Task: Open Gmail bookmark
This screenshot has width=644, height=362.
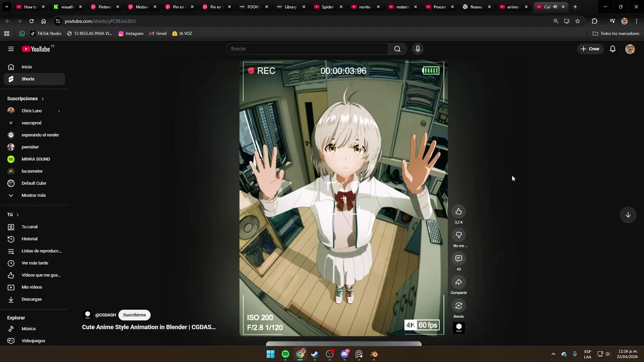Action: point(157,34)
